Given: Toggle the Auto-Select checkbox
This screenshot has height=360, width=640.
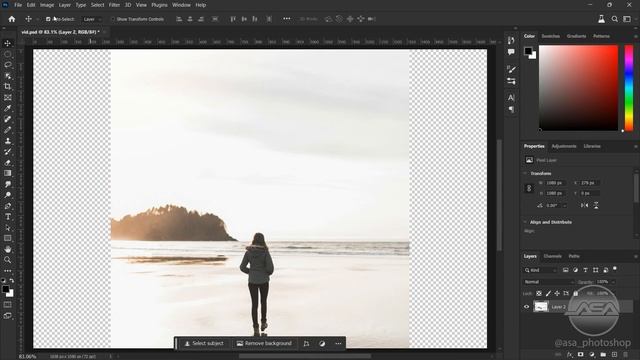Looking at the screenshot, I should point(48,19).
